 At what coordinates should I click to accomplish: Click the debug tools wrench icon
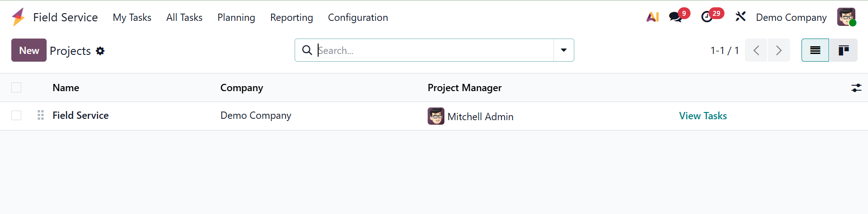point(740,17)
